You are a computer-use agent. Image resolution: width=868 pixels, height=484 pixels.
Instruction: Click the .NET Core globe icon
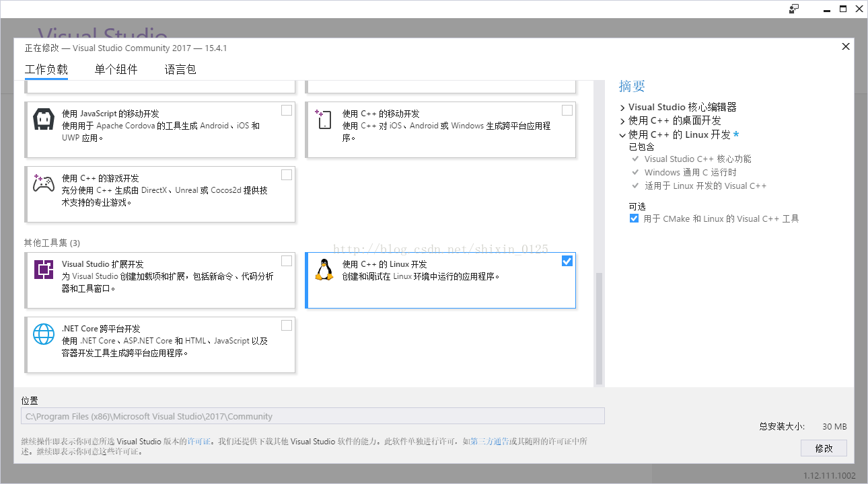[x=44, y=334]
